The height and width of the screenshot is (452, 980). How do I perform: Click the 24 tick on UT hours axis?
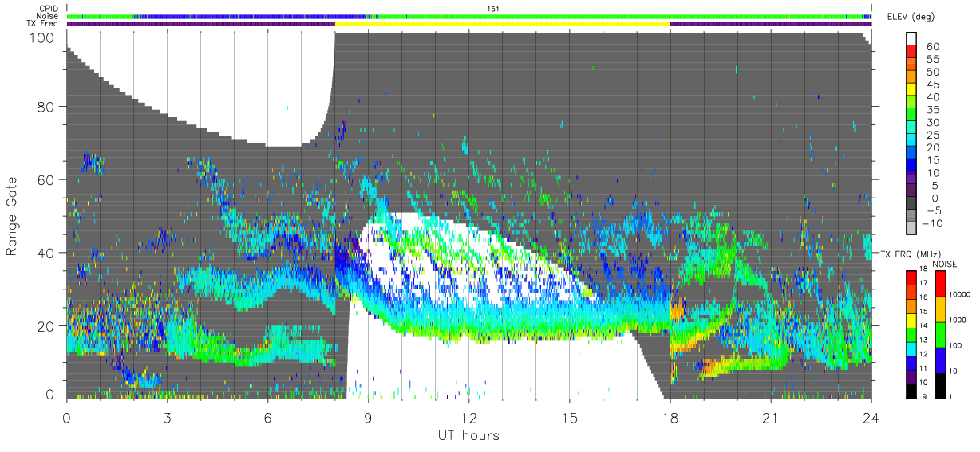[x=871, y=418]
